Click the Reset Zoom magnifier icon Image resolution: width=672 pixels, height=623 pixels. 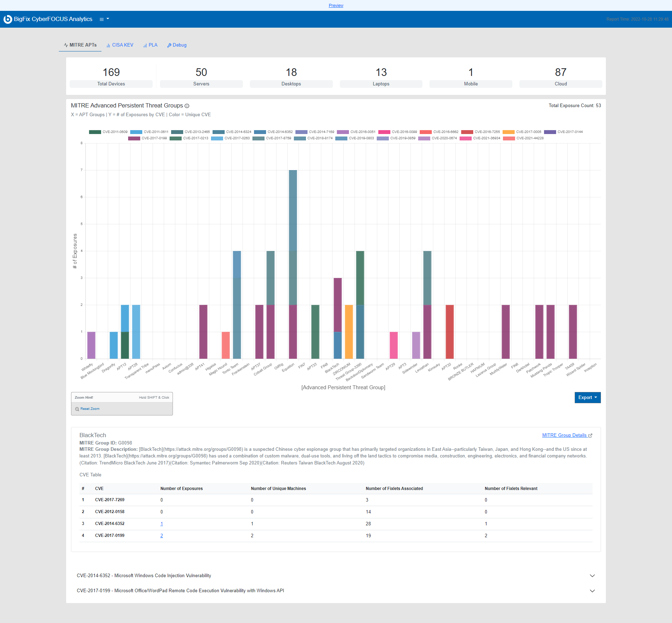click(77, 409)
